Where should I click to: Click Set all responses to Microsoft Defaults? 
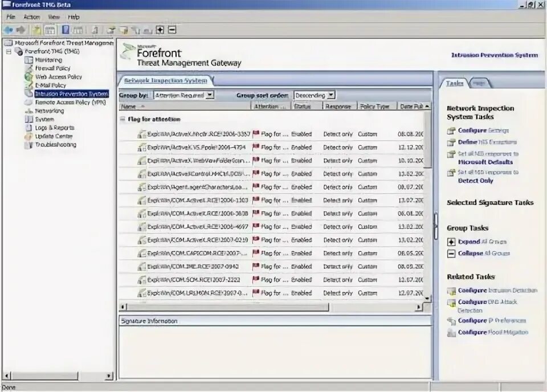point(488,158)
